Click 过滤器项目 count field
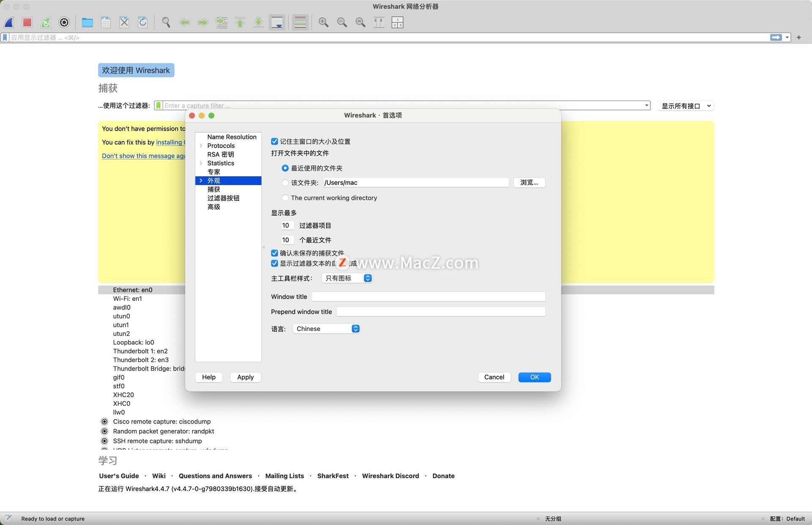The image size is (812, 525). pos(287,226)
